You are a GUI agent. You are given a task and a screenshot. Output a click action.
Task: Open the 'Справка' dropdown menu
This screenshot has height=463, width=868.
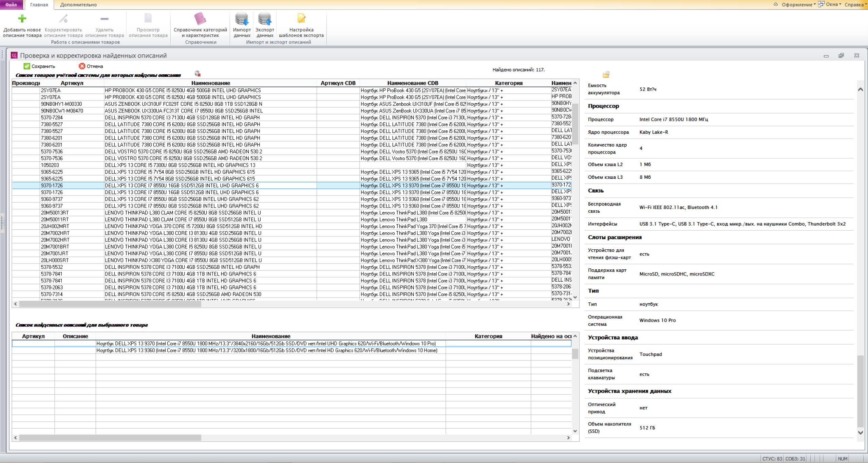click(855, 5)
